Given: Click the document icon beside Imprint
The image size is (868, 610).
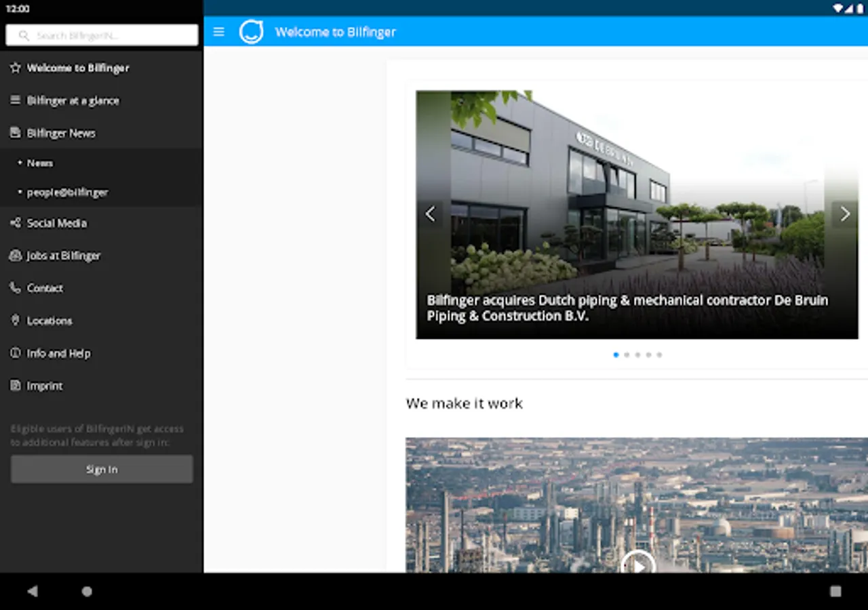Looking at the screenshot, I should (15, 386).
